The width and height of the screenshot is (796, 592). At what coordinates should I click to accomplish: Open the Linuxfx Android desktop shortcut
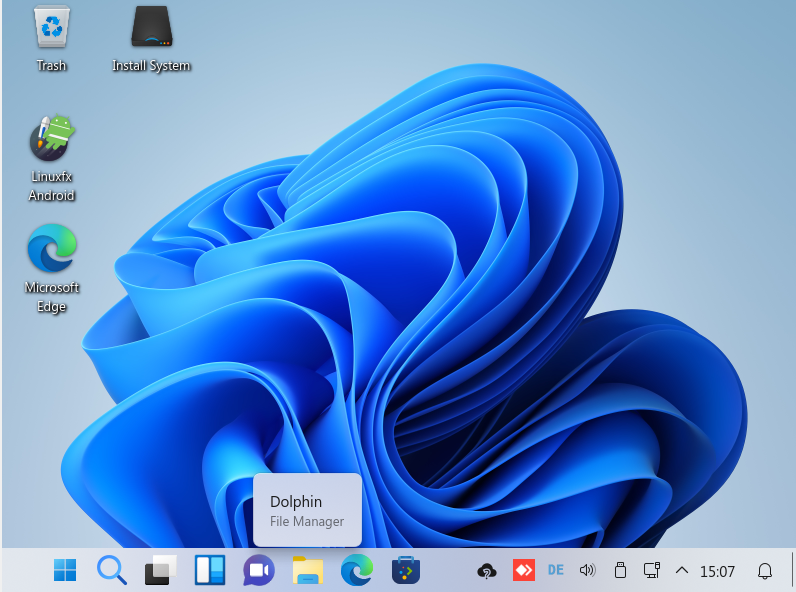(x=51, y=158)
